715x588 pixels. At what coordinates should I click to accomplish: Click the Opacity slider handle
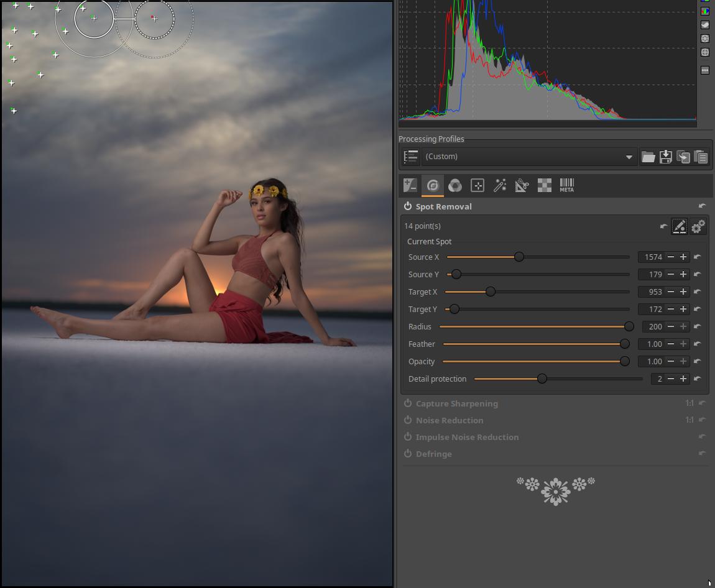624,361
